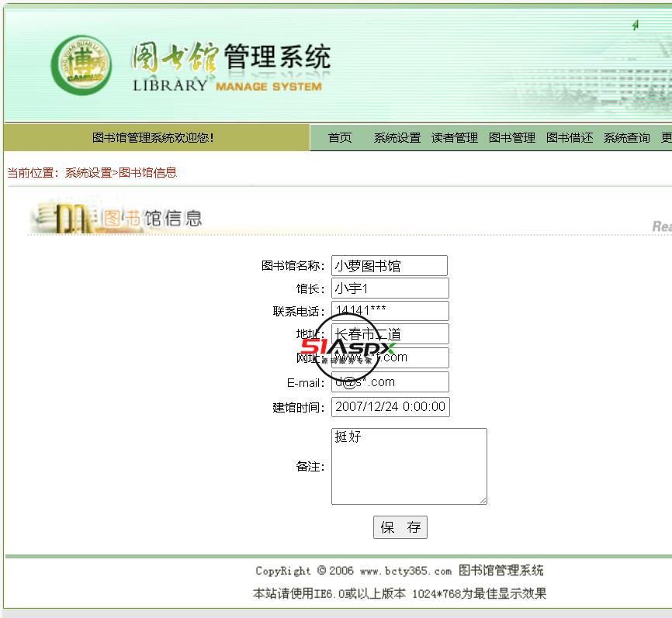Click the welcome text 图书馆管理系统欢迎您!
The height and width of the screenshot is (618, 672).
pos(153,138)
